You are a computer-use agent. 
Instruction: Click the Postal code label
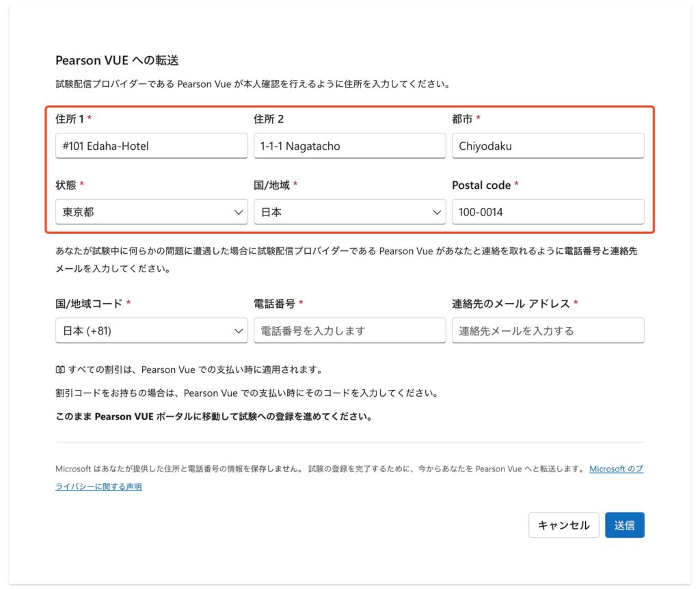[x=481, y=185]
